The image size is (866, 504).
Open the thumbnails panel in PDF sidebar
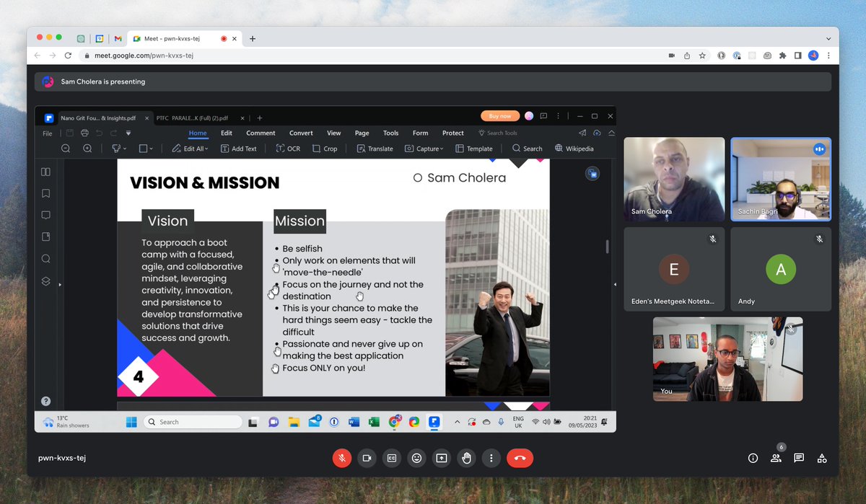(x=45, y=172)
